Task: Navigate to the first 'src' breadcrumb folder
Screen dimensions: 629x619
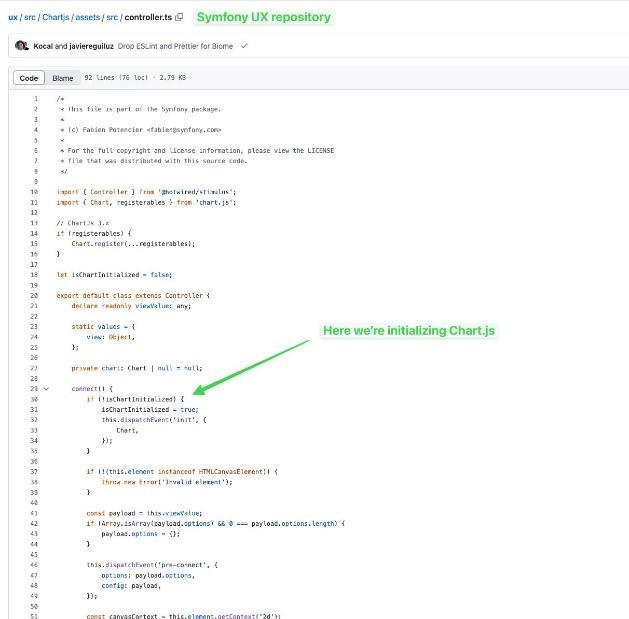Action: click(x=30, y=17)
